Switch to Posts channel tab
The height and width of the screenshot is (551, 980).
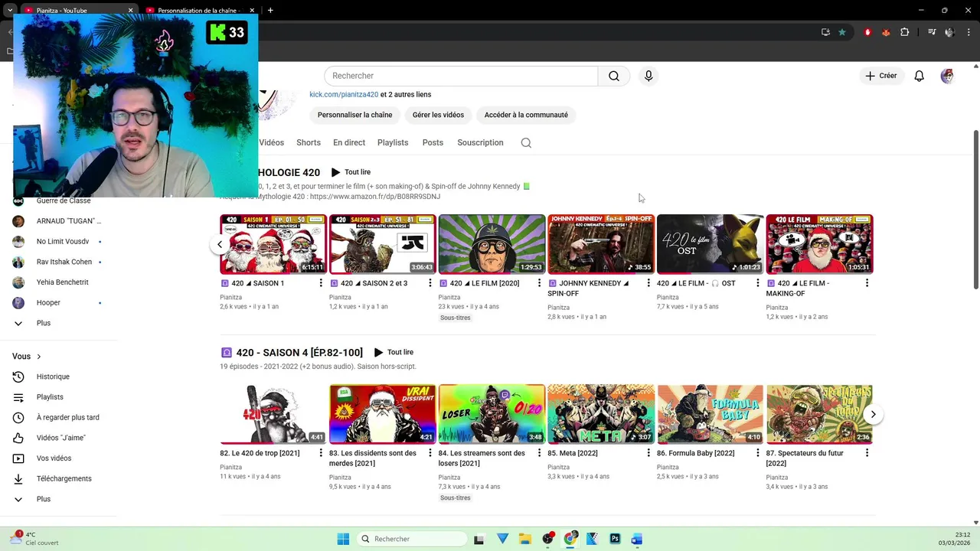pos(433,142)
